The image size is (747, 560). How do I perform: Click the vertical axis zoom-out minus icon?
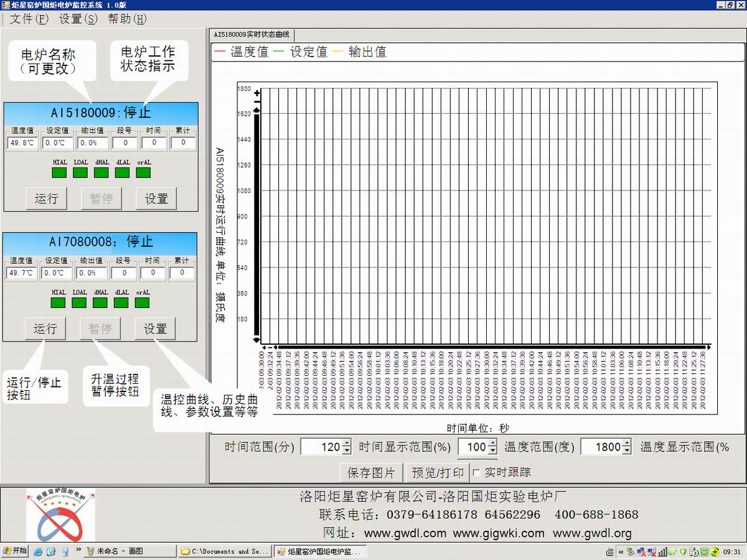point(257,101)
